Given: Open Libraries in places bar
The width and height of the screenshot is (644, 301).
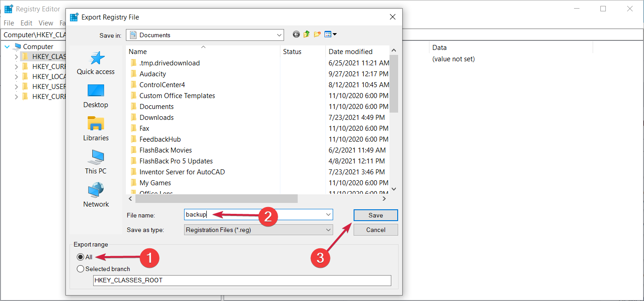Looking at the screenshot, I should click(95, 129).
